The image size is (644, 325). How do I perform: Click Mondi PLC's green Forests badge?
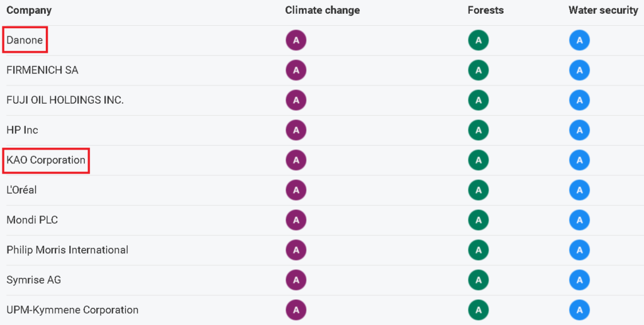pyautogui.click(x=478, y=221)
